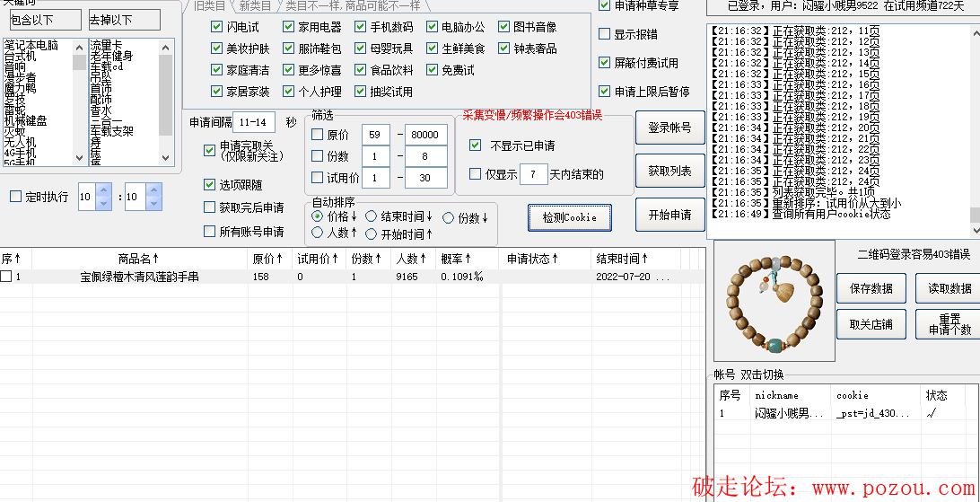
Task: Select the 结束时间↓ sort radio button
Action: tap(372, 217)
